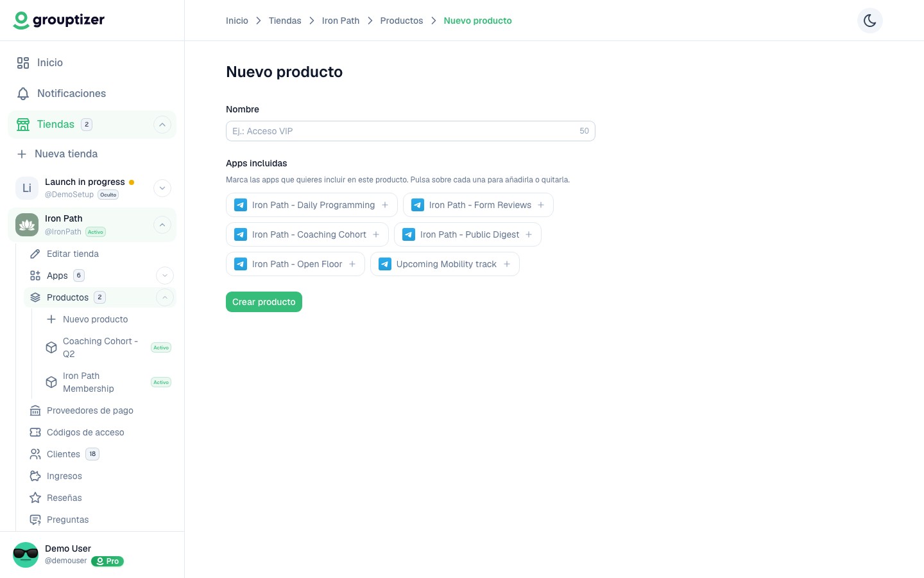The image size is (924, 578).
Task: Click the Tiendas store icon
Action: pos(23,125)
